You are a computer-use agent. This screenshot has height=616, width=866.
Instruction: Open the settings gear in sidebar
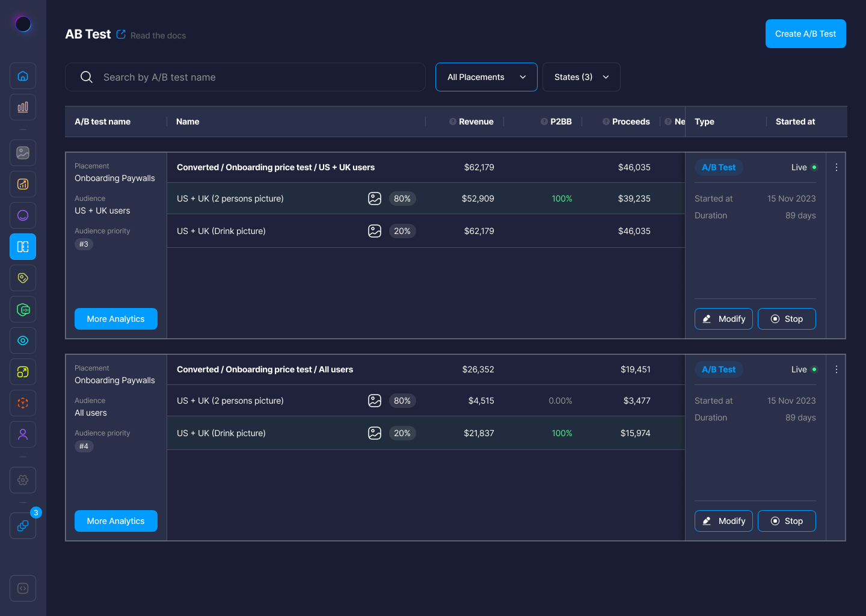(23, 480)
